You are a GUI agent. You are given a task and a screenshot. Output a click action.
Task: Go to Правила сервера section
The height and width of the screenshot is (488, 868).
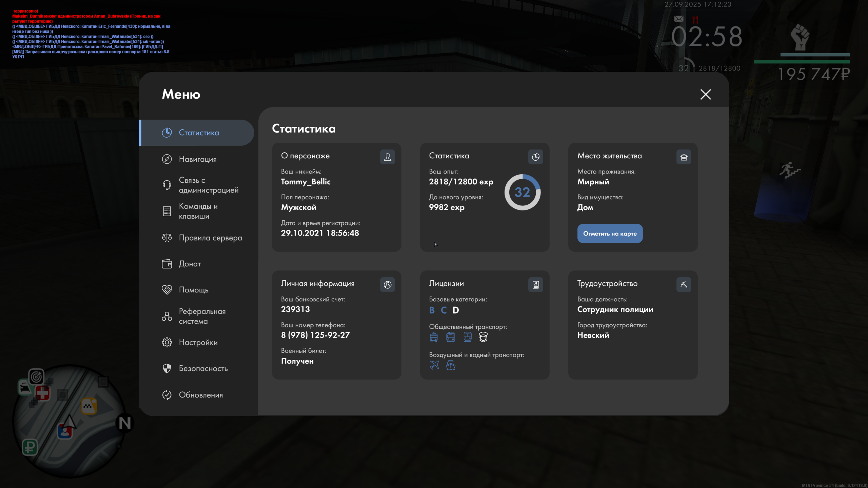point(210,238)
